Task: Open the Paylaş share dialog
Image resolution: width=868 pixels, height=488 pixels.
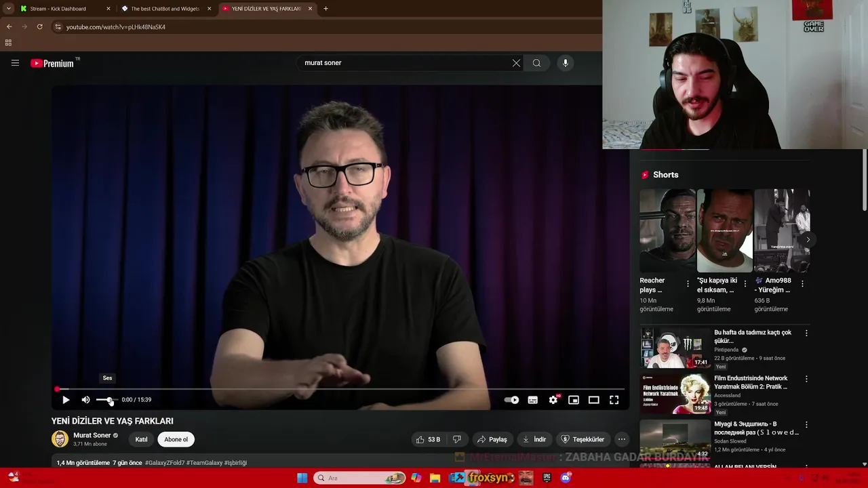Action: 492,439
